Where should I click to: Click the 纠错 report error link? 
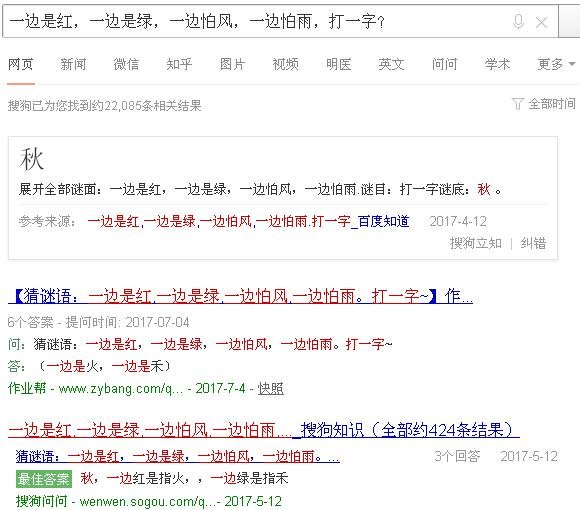533,243
